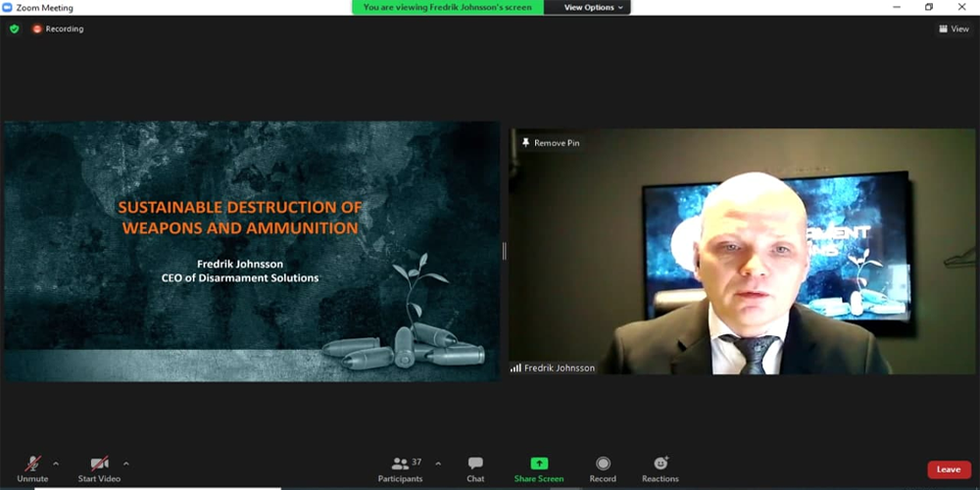Image resolution: width=980 pixels, height=490 pixels.
Task: Start recording with the Record button
Action: 603,468
